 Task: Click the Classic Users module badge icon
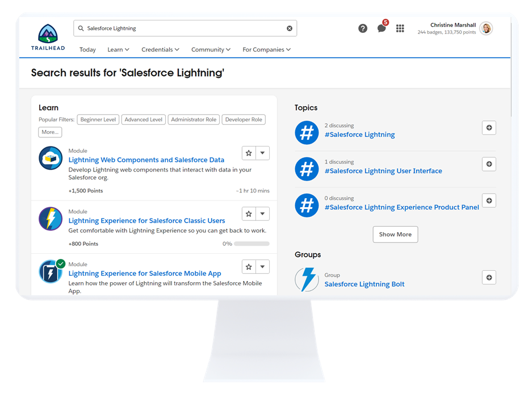click(x=51, y=219)
